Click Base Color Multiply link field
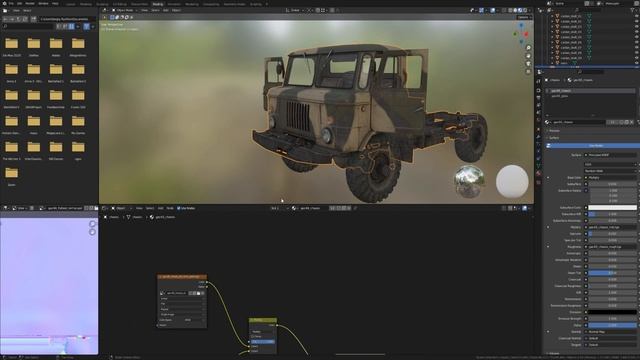640x360 pixels. coord(611,178)
